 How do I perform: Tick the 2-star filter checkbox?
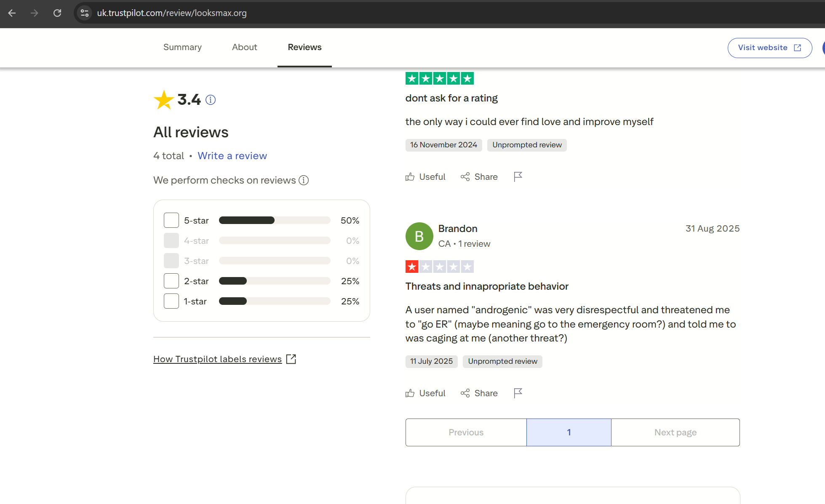click(171, 281)
